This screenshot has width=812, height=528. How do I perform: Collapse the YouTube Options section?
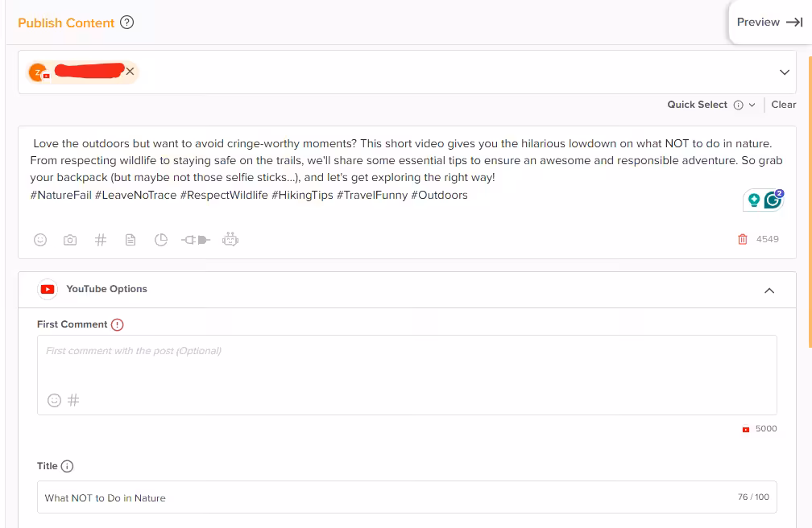769,291
